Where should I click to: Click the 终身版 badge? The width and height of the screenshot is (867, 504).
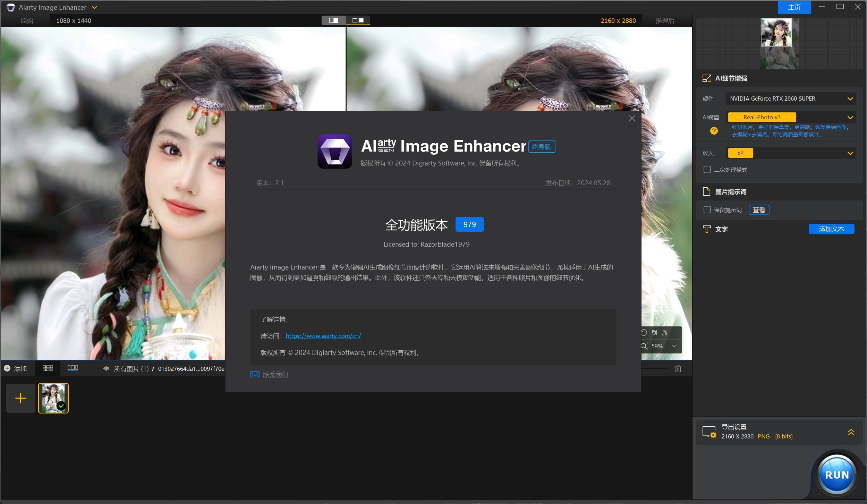click(541, 147)
